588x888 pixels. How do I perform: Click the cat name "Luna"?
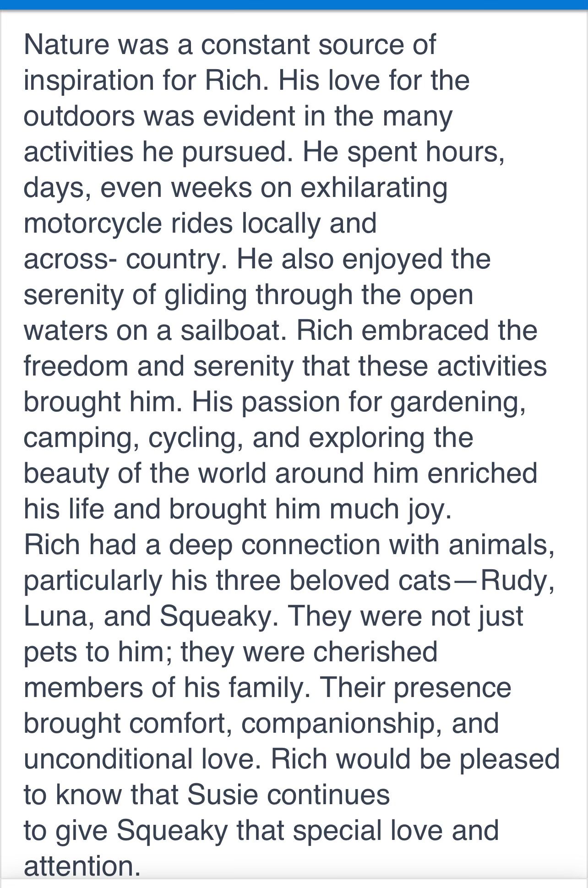(55, 616)
